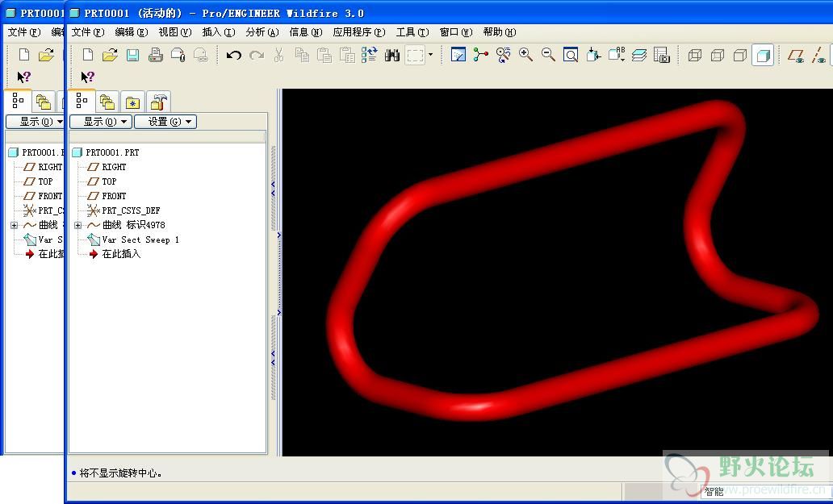This screenshot has width=833, height=504.
Task: Open the 分析(A) menu
Action: [x=262, y=31]
